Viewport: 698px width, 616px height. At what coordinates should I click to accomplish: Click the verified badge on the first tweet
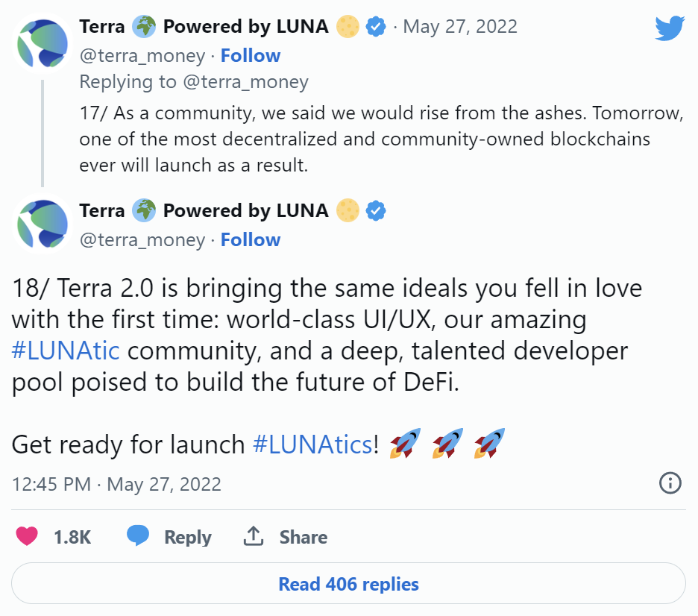[377, 27]
